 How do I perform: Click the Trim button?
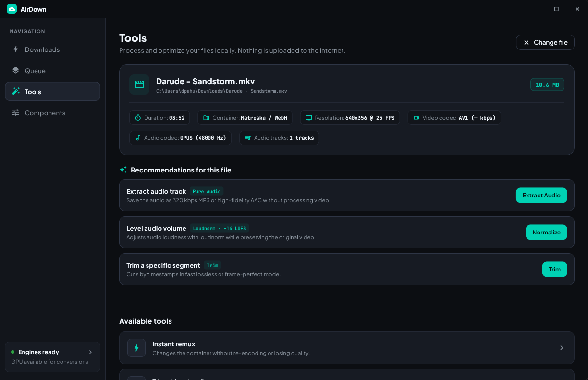[x=554, y=269]
